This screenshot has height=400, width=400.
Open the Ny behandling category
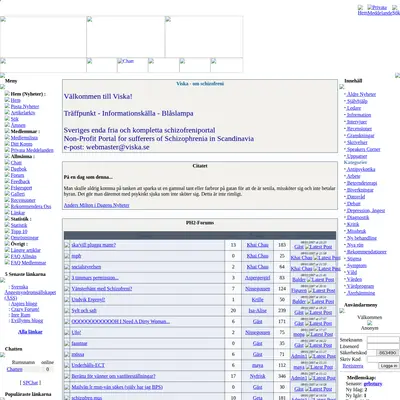362,238
